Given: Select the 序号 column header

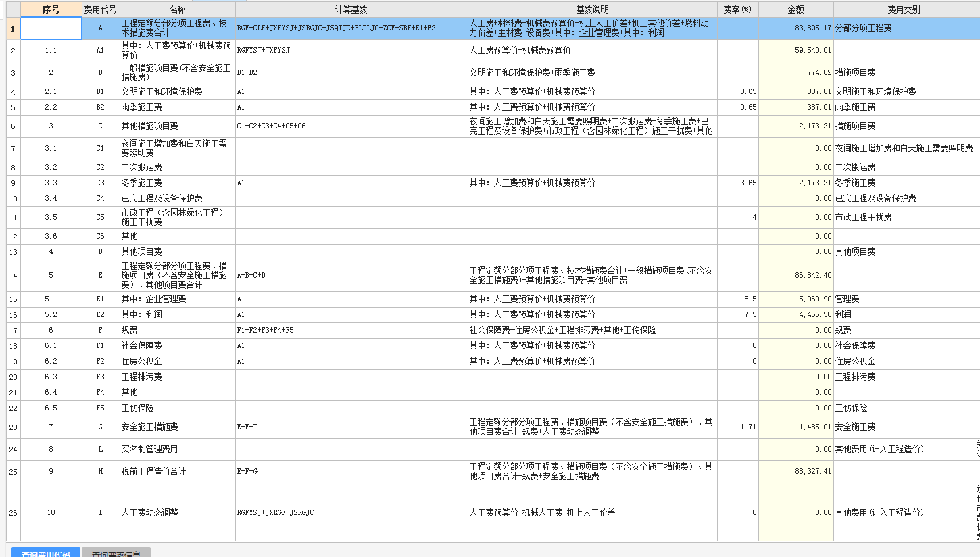Looking at the screenshot, I should (51, 9).
